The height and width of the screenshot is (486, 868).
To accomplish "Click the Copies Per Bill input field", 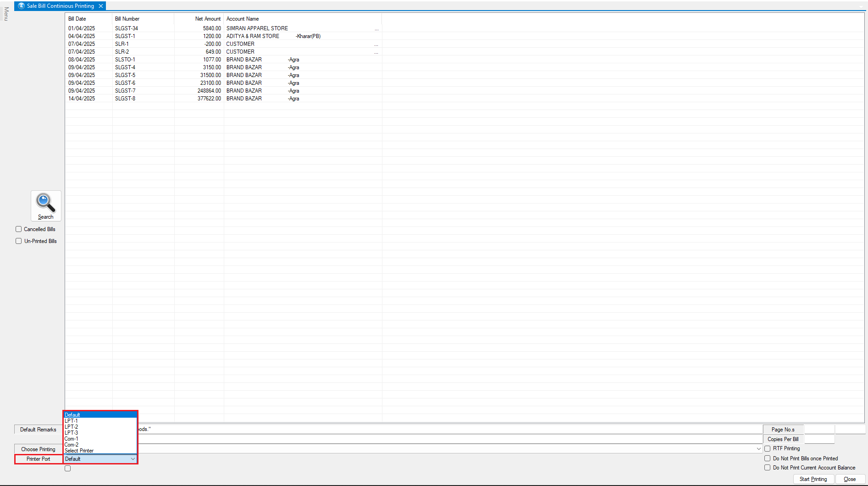I will [819, 439].
